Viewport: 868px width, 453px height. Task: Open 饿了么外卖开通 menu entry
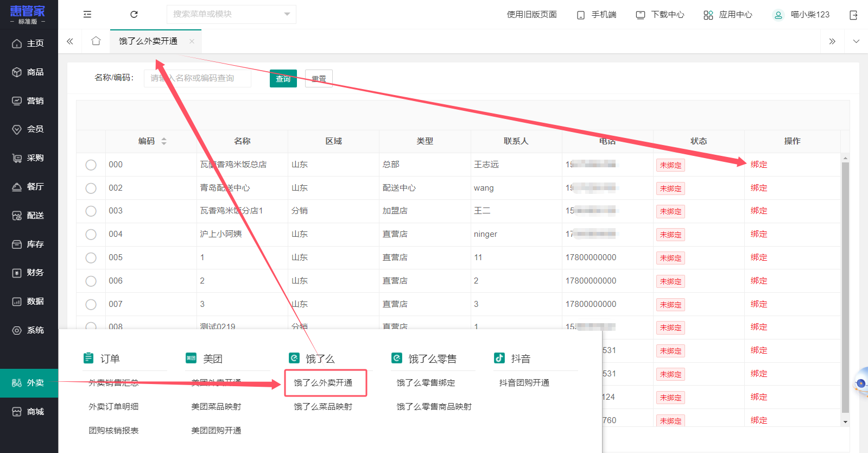pyautogui.click(x=324, y=383)
